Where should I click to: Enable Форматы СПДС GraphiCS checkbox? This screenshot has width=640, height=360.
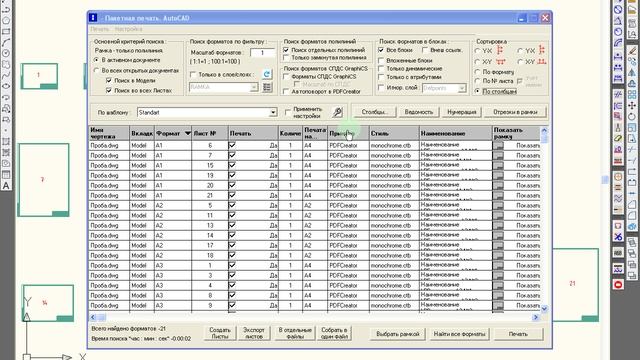click(x=286, y=76)
